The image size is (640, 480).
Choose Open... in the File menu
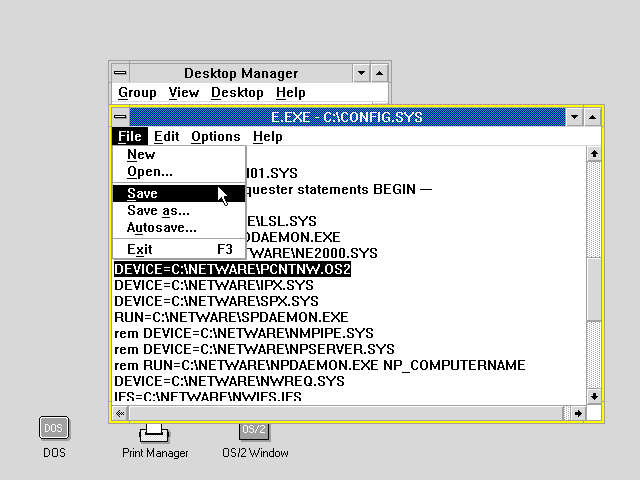179,172
